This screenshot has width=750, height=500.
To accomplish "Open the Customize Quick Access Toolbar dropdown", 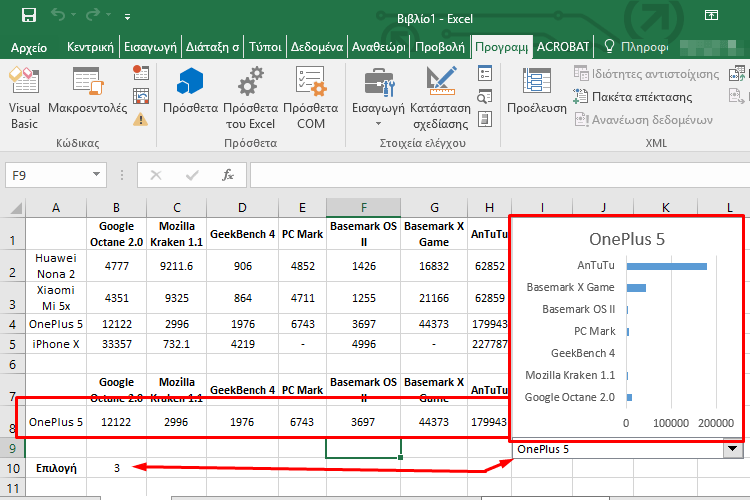I will (127, 17).
